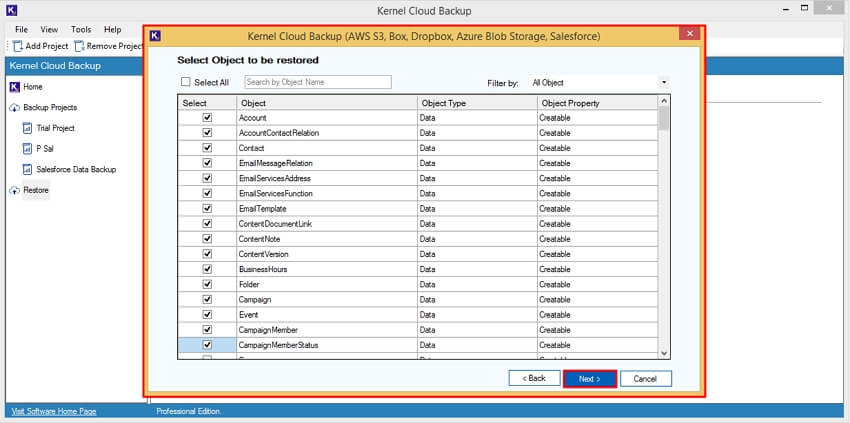Open the Visit Software Home Page link
This screenshot has height=423, width=850.
pos(54,412)
